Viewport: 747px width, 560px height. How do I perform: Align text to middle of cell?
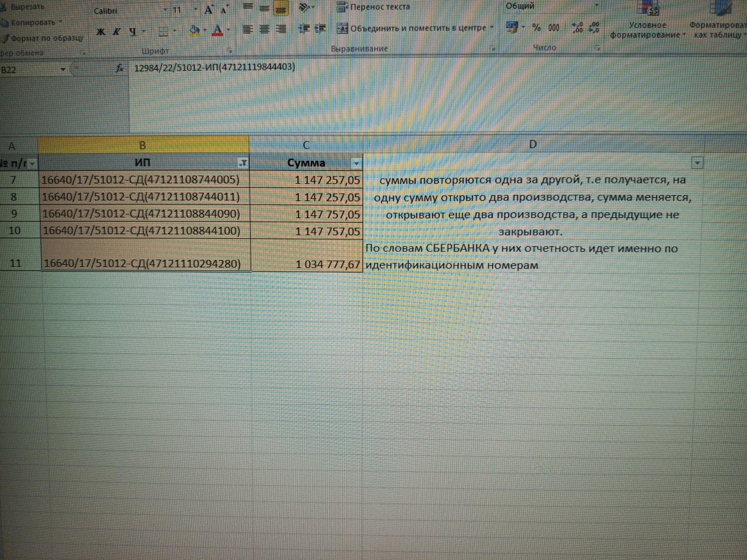[264, 8]
